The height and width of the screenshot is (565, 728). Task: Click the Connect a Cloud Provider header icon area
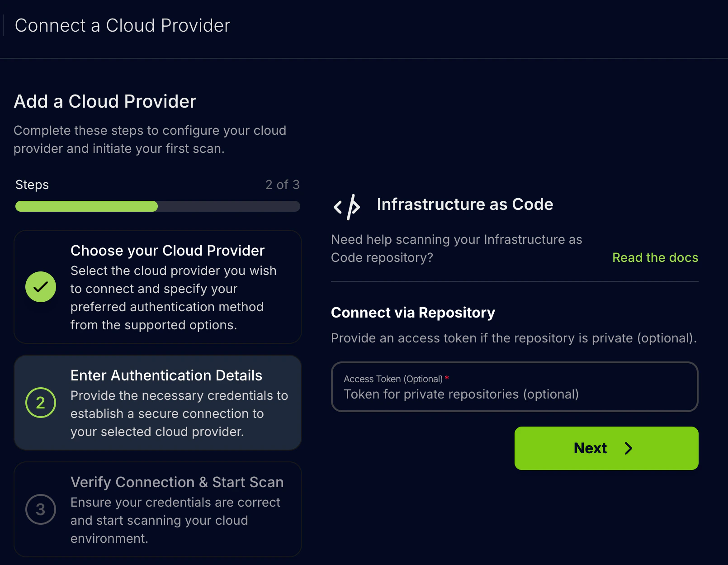click(x=4, y=25)
